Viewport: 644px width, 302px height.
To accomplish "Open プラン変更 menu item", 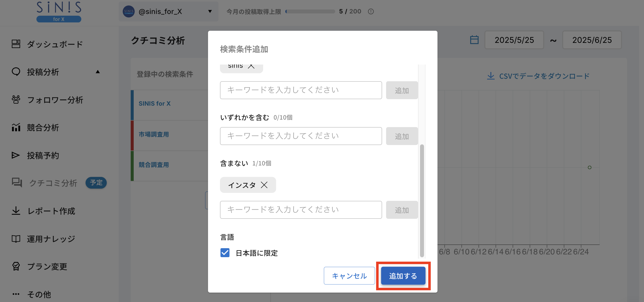I will coord(47,267).
